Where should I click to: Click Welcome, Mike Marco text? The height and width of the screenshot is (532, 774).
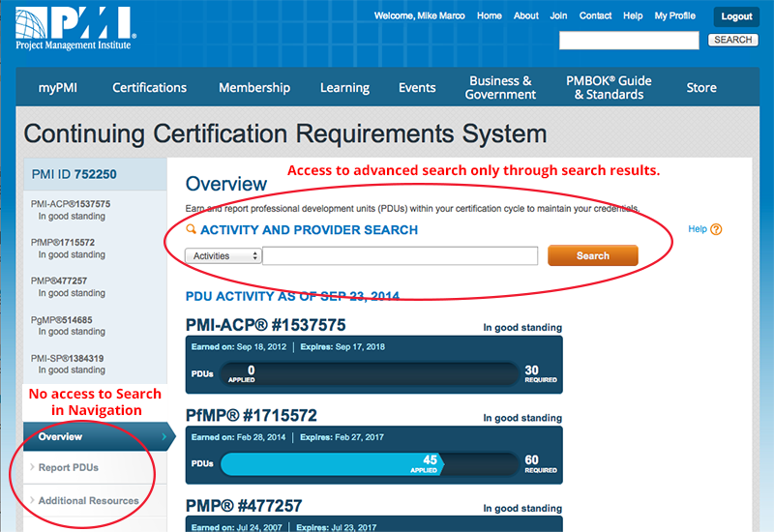(x=419, y=15)
